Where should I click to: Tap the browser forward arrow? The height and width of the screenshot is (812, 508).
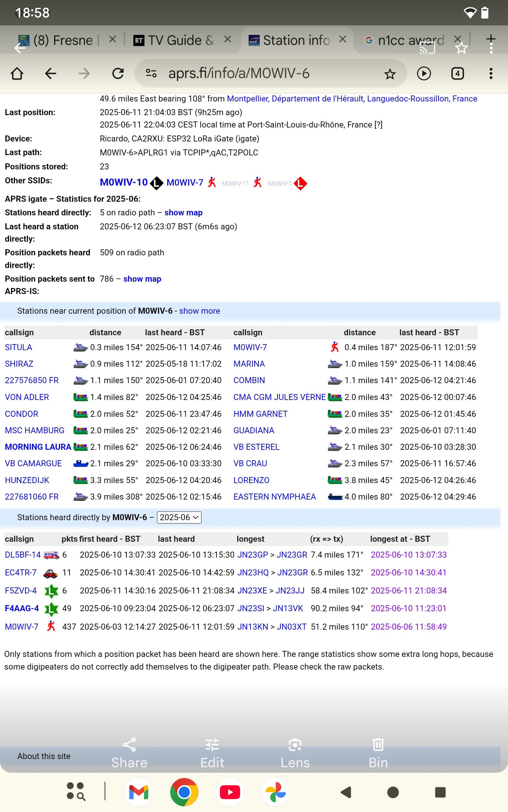pyautogui.click(x=84, y=74)
